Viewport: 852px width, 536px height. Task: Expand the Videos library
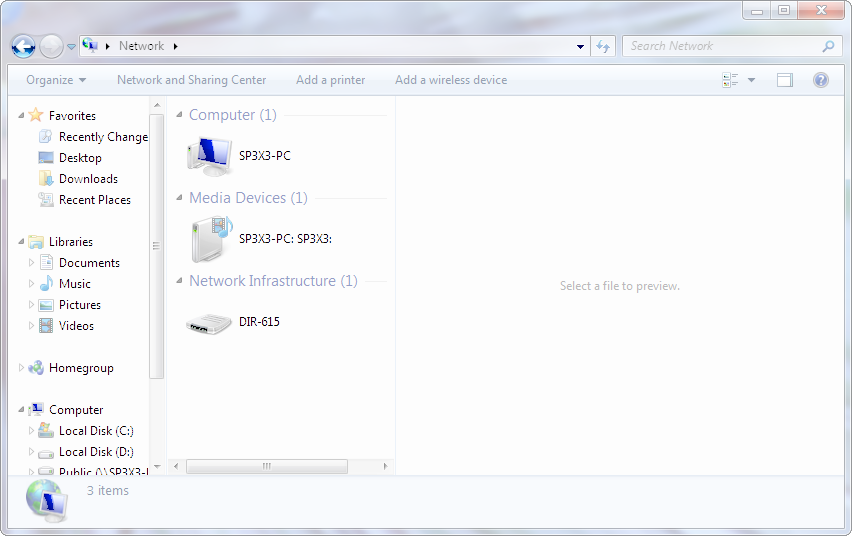coord(31,326)
